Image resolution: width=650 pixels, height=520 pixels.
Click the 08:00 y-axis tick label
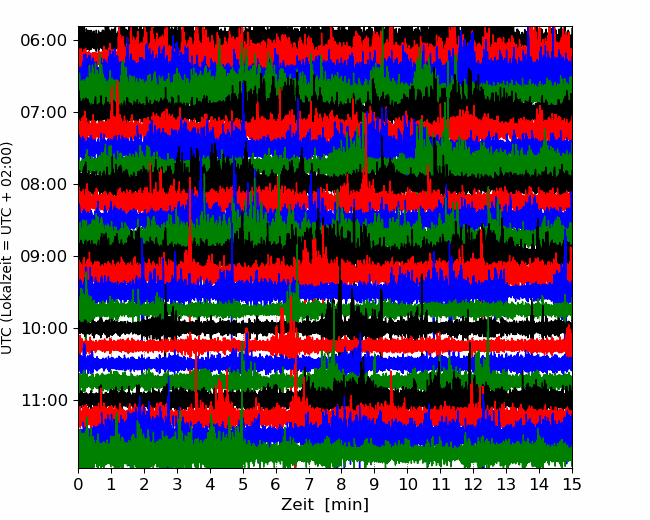pos(44,185)
